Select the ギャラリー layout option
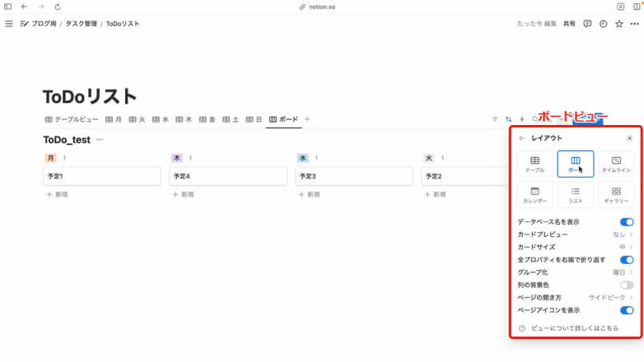The width and height of the screenshot is (644, 362). click(616, 195)
